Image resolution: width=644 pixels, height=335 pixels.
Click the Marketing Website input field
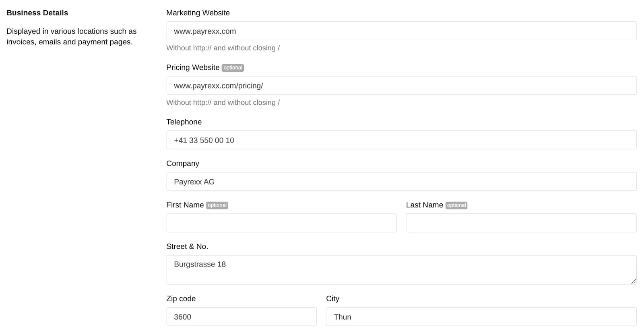point(401,31)
